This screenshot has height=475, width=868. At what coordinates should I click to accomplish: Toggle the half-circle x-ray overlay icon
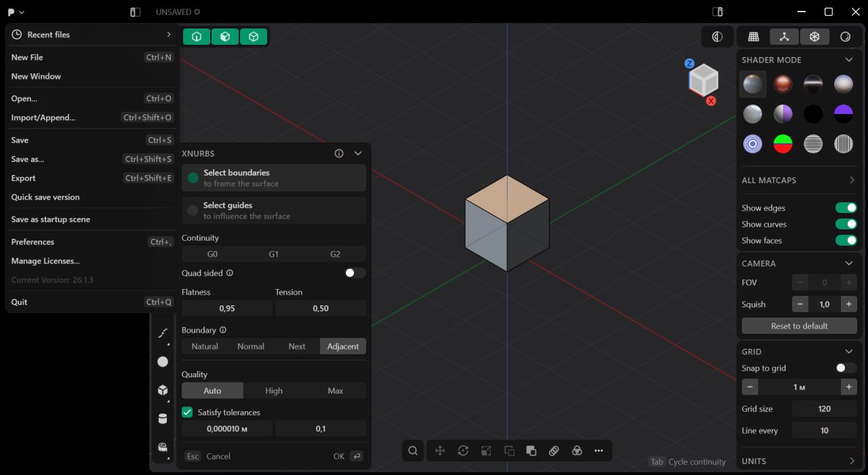click(x=717, y=37)
